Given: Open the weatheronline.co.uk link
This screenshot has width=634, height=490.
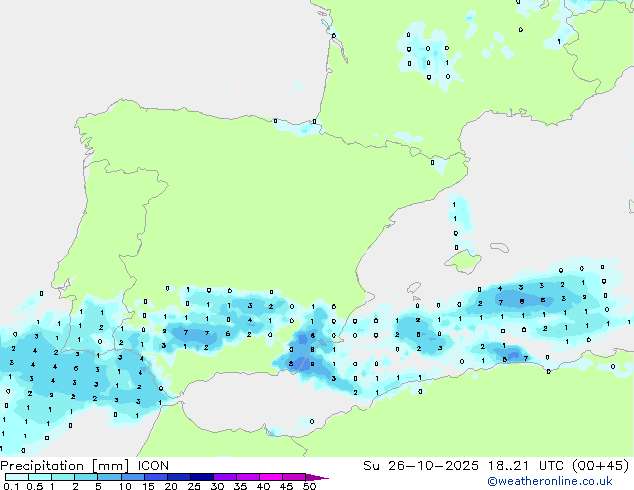Looking at the screenshot, I should click(x=550, y=481).
